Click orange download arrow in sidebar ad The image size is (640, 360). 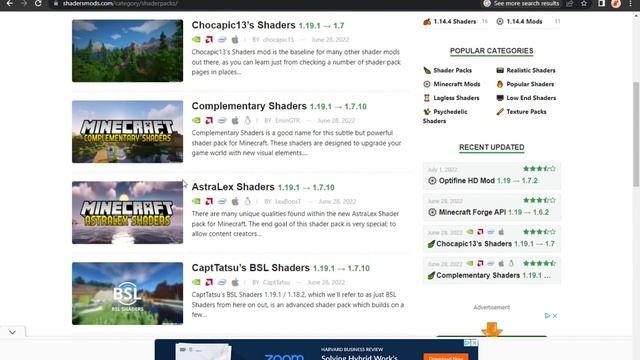(491, 329)
